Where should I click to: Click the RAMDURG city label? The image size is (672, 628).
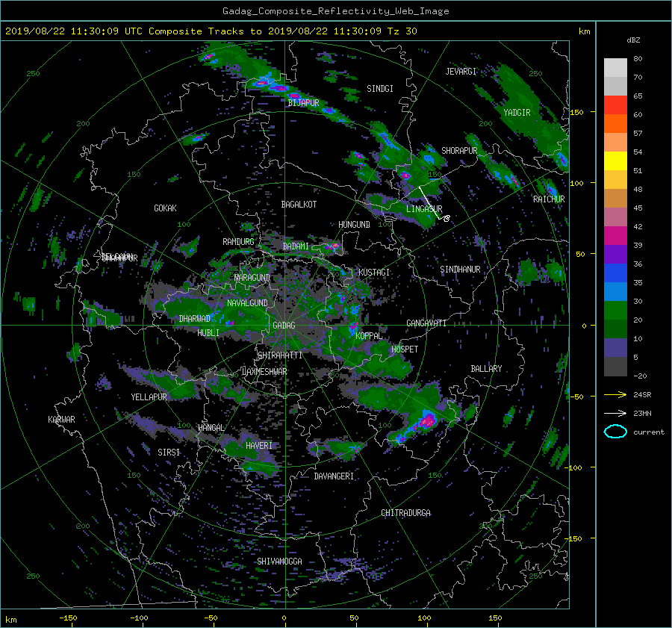tap(238, 242)
